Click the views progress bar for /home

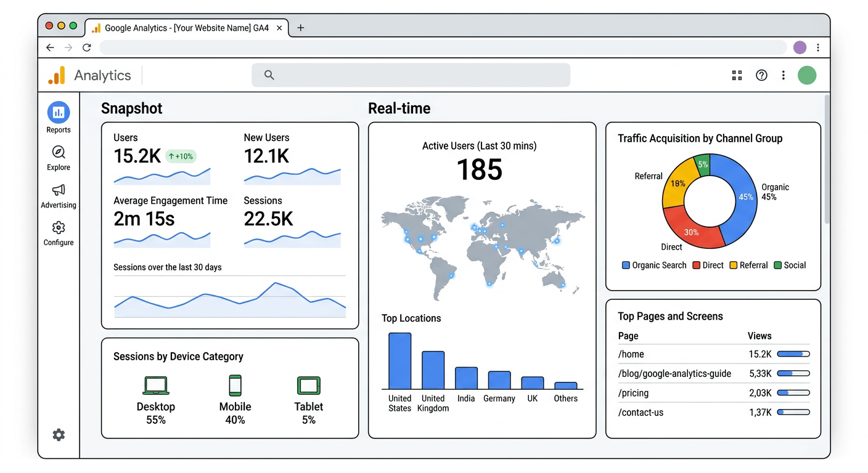coord(793,354)
